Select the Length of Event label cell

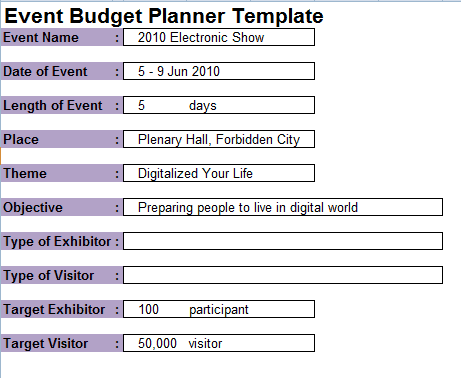tap(62, 105)
